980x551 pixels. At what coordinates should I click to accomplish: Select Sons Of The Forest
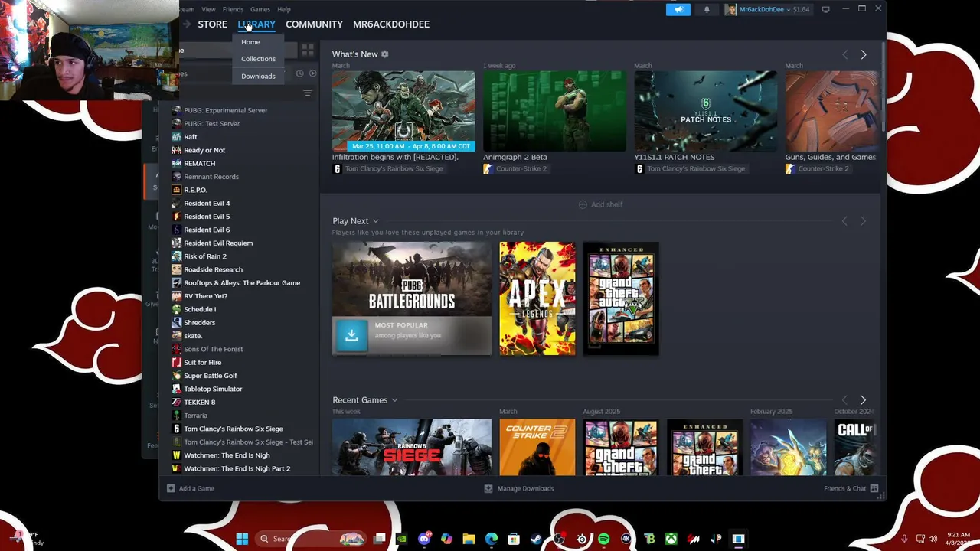click(x=213, y=349)
